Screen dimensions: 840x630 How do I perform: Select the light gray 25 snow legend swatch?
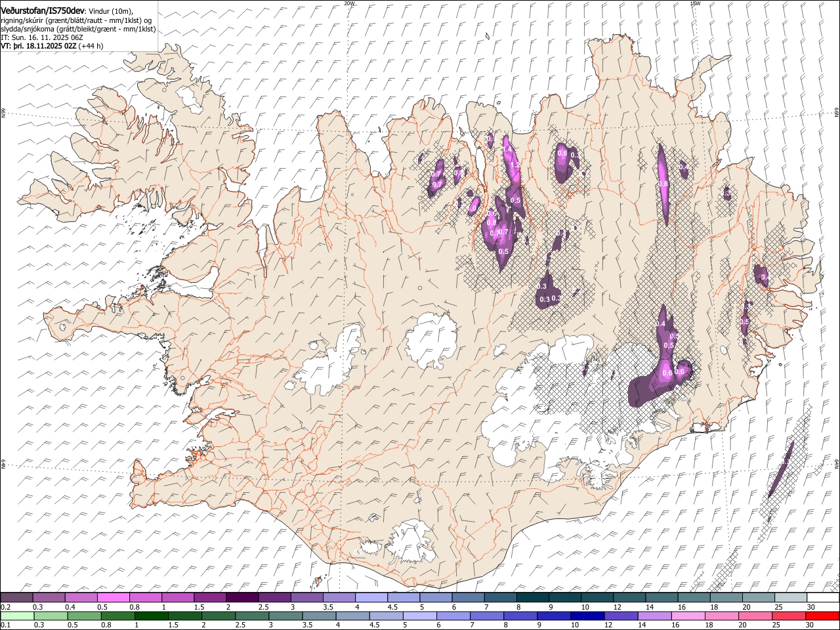point(791,598)
